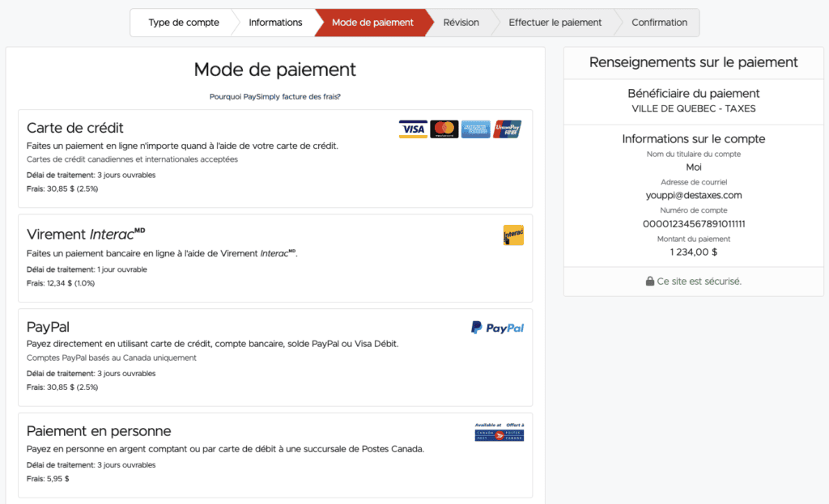Click the Mastercard logo

tap(444, 129)
